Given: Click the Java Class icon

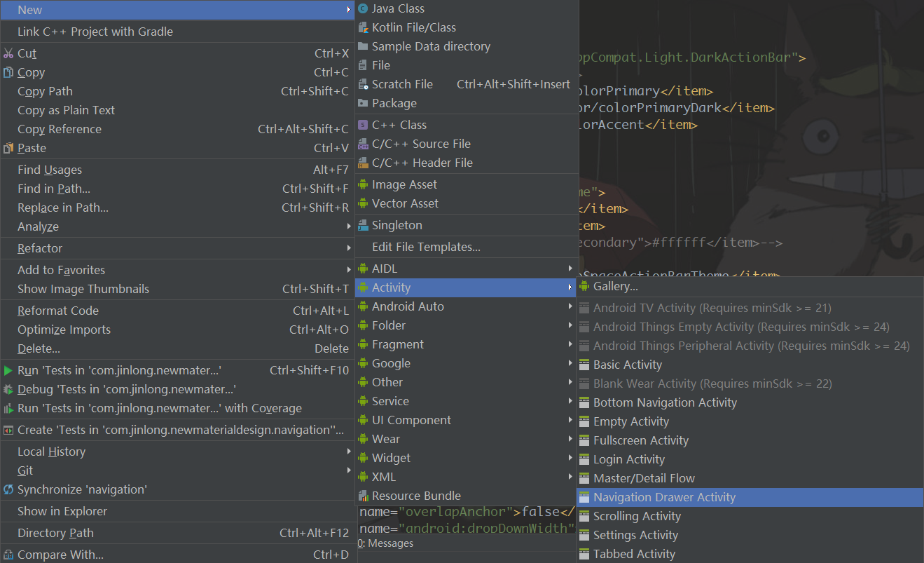Looking at the screenshot, I should tap(363, 8).
